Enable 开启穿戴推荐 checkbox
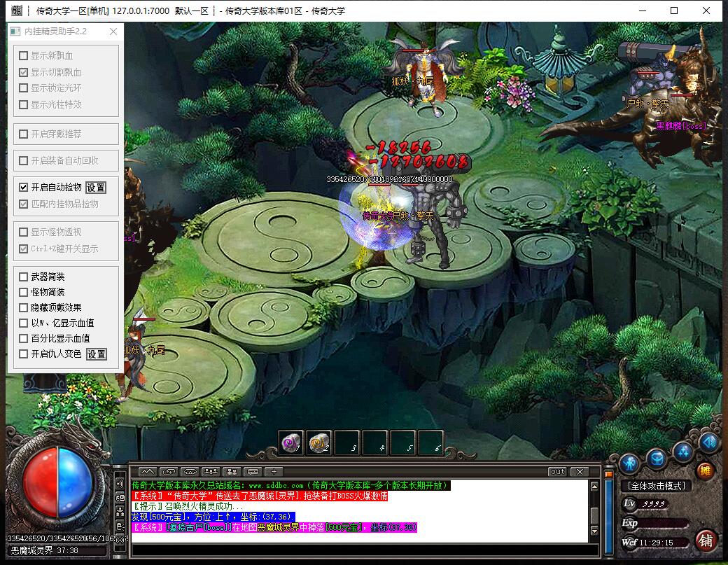Viewport: 728px width, 565px height. tap(23, 134)
